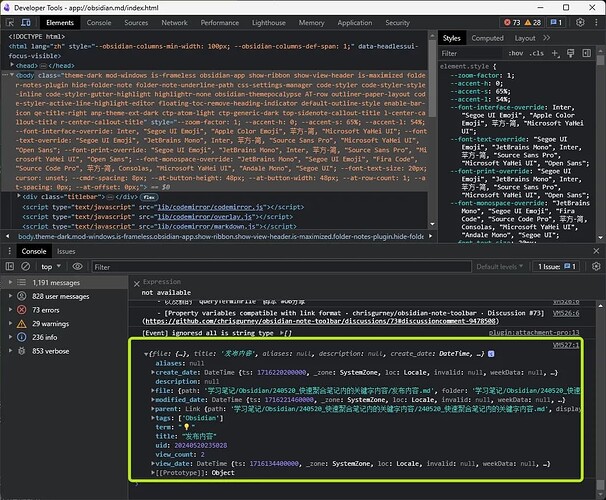
Task: Click the console Filter input field
Action: [281, 267]
